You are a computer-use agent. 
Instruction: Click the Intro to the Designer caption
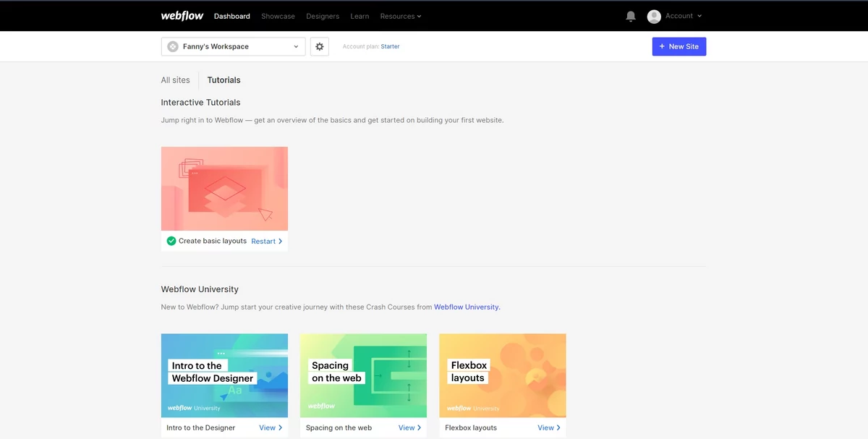tap(201, 427)
